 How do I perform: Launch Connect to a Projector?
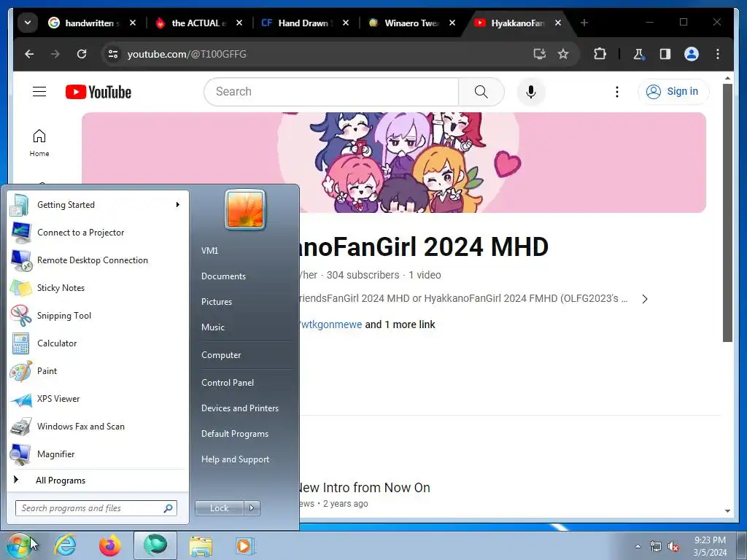97,233
